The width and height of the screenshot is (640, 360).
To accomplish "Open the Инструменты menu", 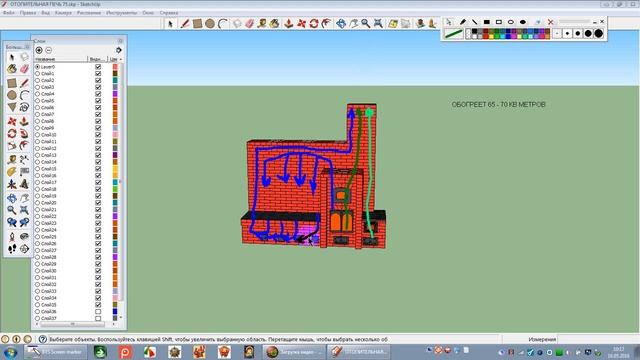I will [122, 13].
